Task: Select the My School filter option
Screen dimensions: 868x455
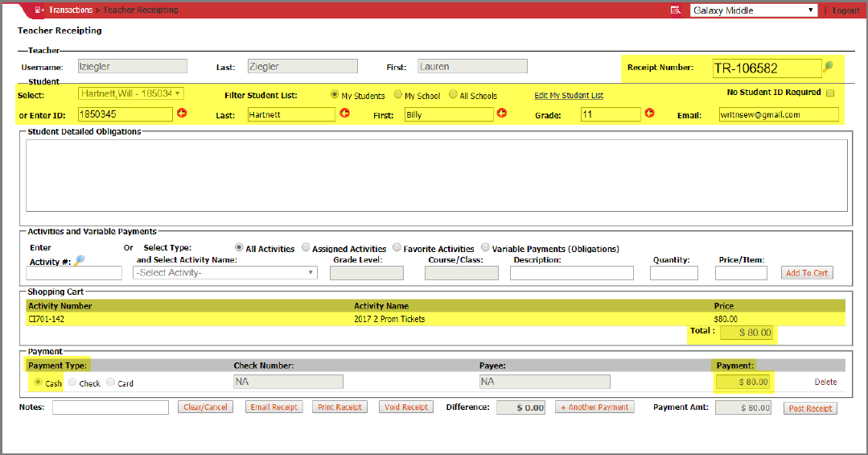Action: tap(397, 95)
